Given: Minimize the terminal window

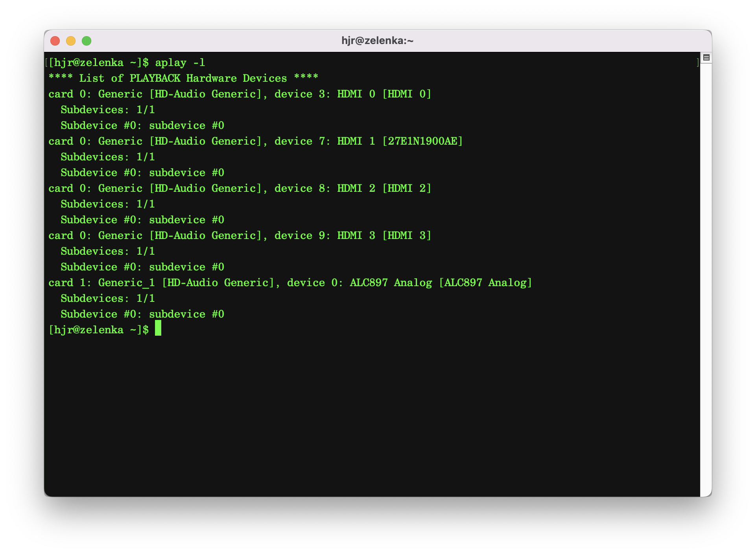Looking at the screenshot, I should click(x=71, y=40).
